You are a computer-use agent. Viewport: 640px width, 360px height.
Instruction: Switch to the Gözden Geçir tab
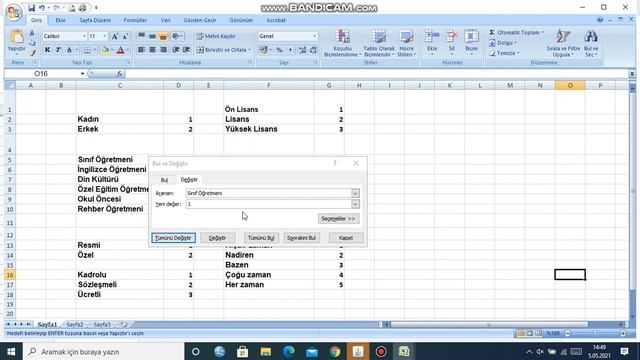point(200,20)
